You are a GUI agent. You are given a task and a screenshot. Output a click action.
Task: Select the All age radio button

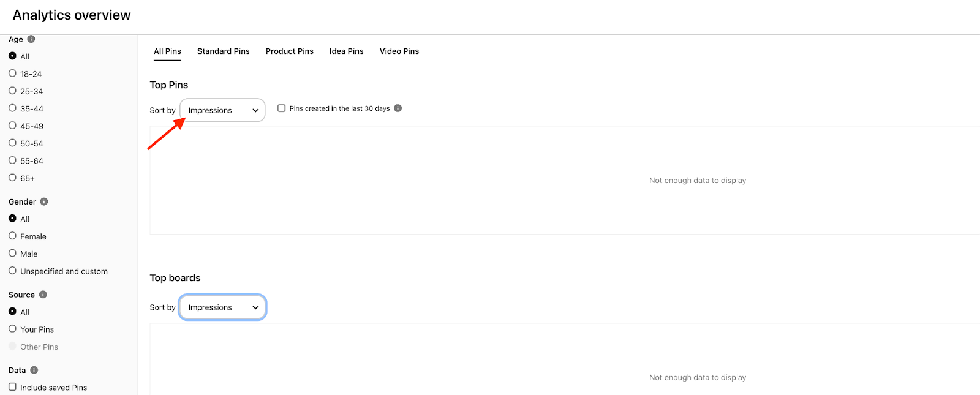12,56
